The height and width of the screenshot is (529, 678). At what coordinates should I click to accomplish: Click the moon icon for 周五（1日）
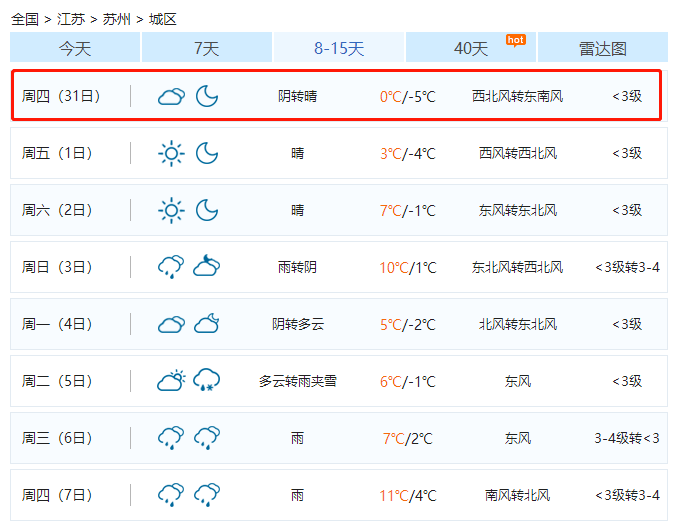pos(207,153)
